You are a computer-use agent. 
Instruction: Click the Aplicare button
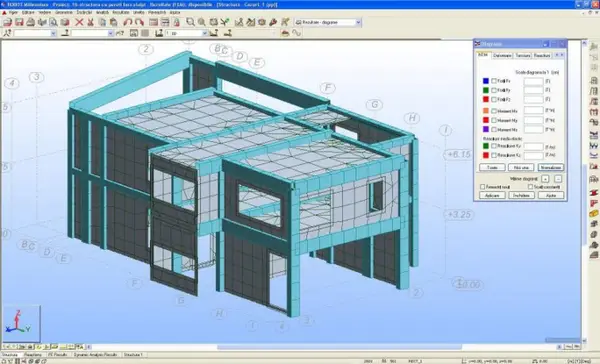tap(492, 195)
